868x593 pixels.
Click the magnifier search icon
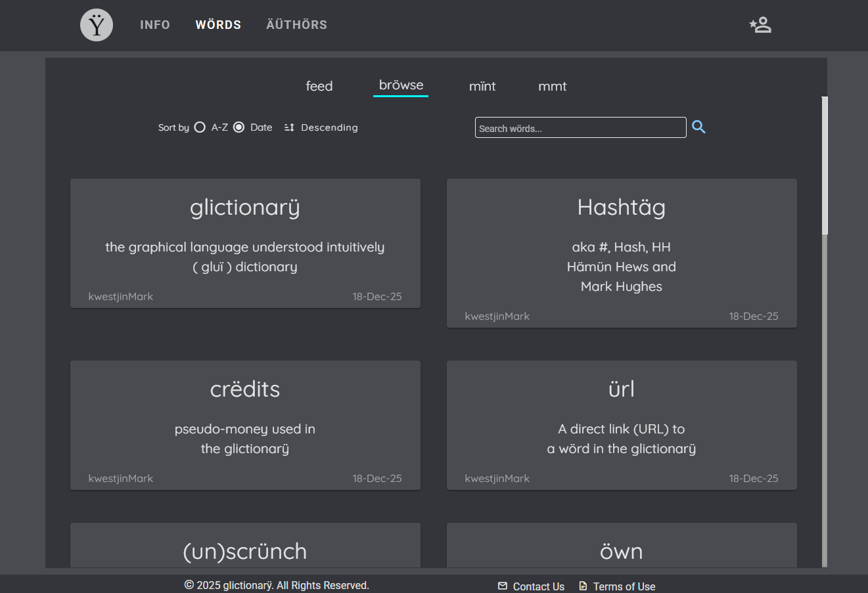(698, 127)
